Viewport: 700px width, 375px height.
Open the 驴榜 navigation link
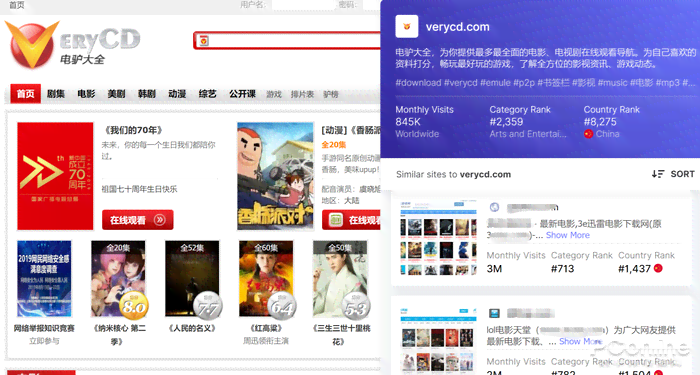331,95
